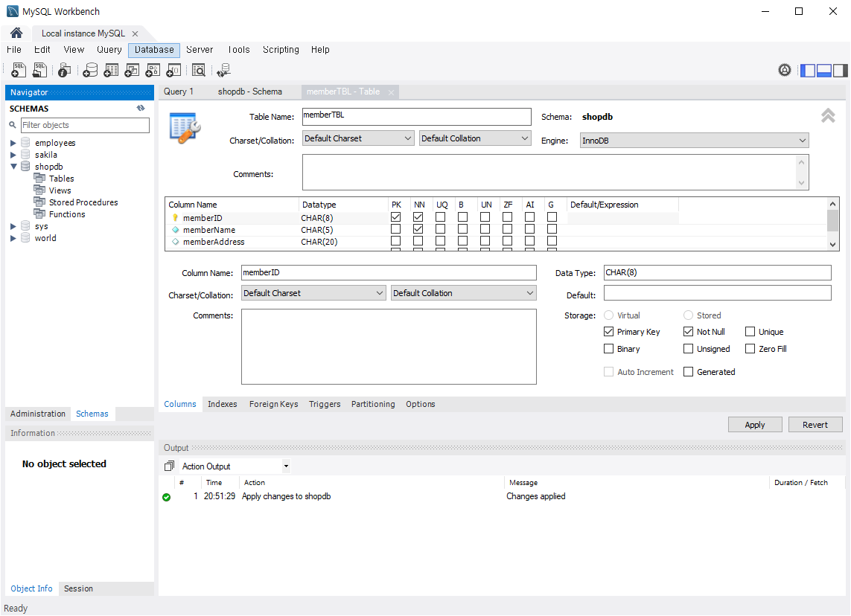The width and height of the screenshot is (851, 616).
Task: Collapse the shopdb schema
Action: (x=13, y=167)
